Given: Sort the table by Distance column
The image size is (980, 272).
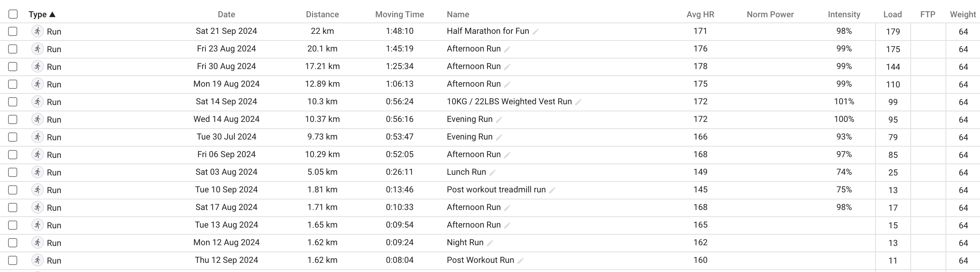Looking at the screenshot, I should coord(322,14).
